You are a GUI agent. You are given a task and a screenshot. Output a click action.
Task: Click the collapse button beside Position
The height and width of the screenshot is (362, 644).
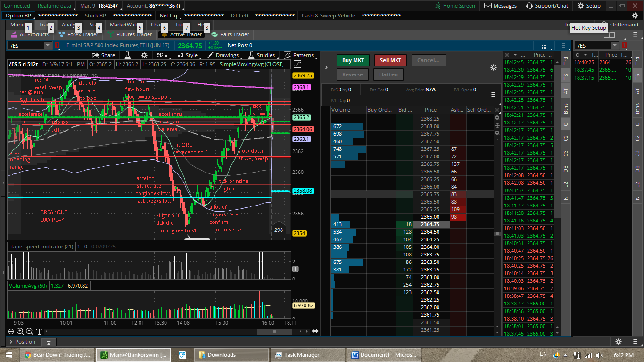click(48, 343)
